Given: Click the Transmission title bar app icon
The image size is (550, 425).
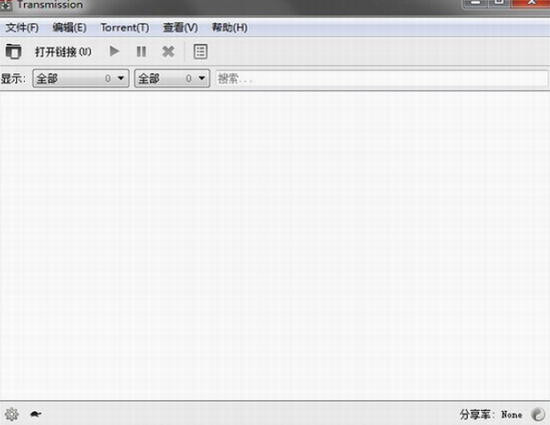Looking at the screenshot, I should 6,5.
